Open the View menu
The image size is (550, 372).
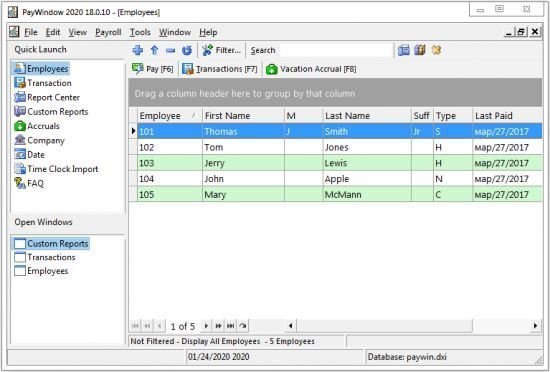(78, 32)
